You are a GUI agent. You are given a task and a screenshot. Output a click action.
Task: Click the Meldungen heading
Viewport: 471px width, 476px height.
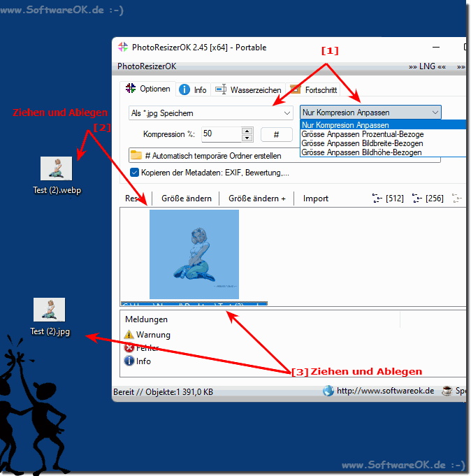(146, 319)
